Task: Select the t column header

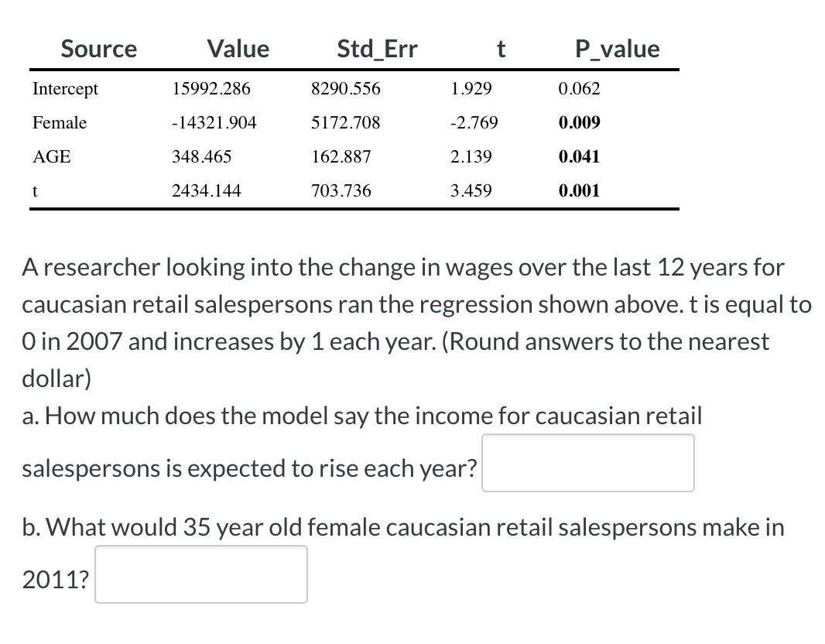Action: pyautogui.click(x=502, y=48)
